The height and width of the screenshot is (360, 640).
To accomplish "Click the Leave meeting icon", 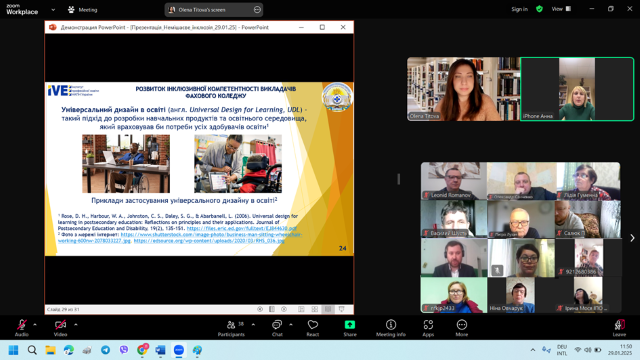I will (x=619, y=328).
